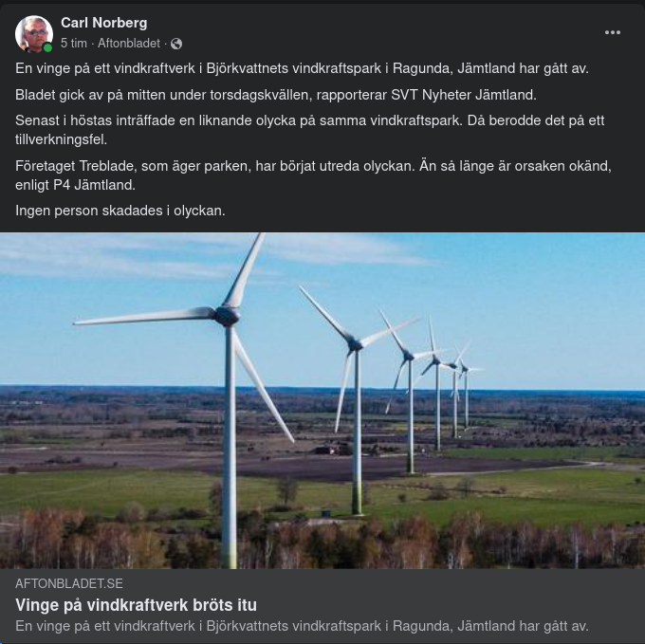645x644 pixels.
Task: Open Carl Norberg's profile name link
Action: click(103, 23)
